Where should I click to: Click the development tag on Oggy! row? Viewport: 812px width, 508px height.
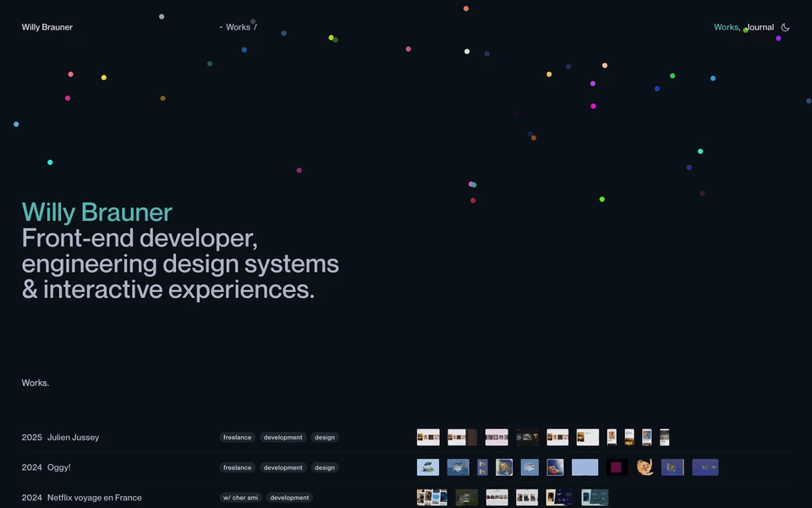point(283,467)
